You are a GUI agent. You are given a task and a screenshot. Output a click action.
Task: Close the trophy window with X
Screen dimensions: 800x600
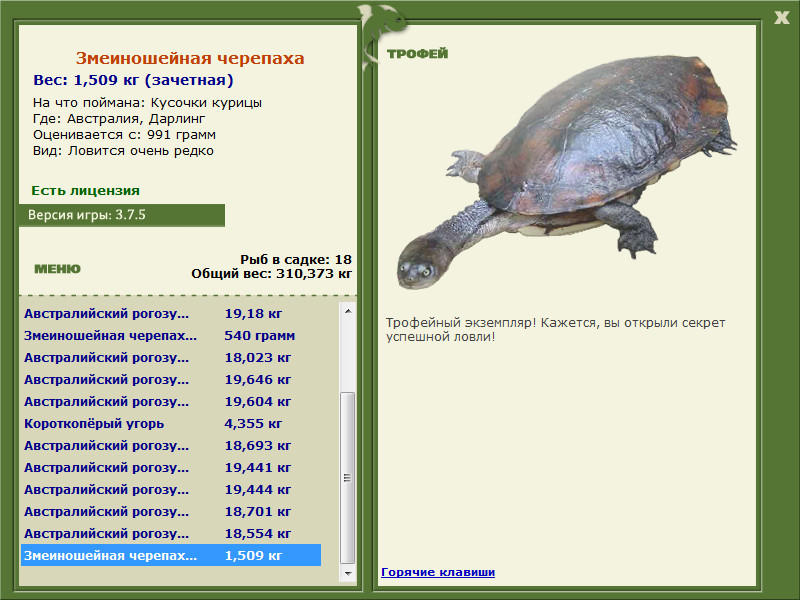pyautogui.click(x=782, y=18)
